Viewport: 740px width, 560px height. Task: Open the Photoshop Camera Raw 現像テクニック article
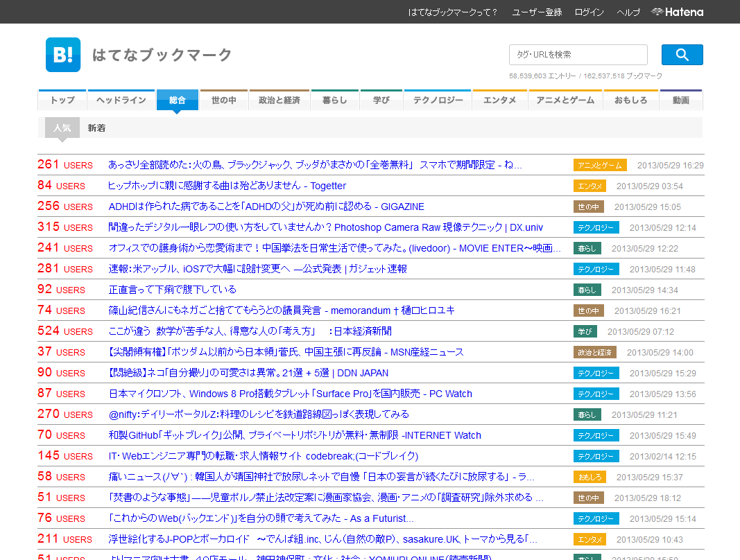click(326, 227)
